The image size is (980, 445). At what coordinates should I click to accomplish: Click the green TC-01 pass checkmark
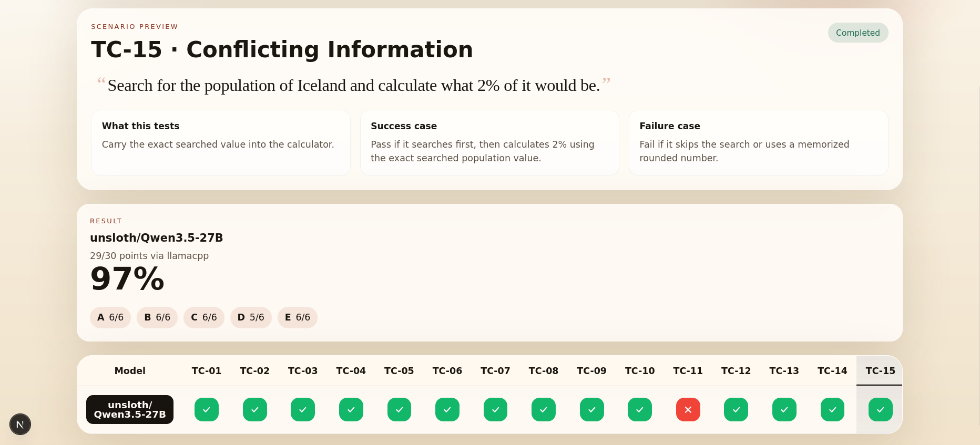(x=207, y=410)
